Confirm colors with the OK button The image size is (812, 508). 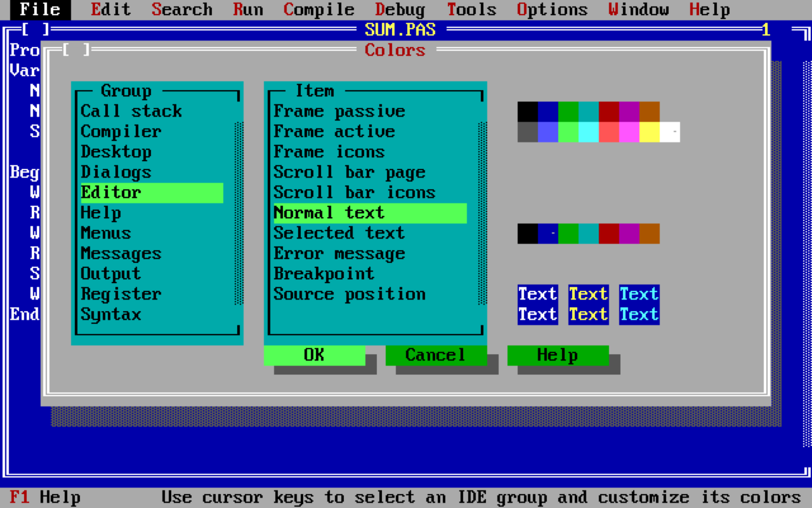click(314, 356)
